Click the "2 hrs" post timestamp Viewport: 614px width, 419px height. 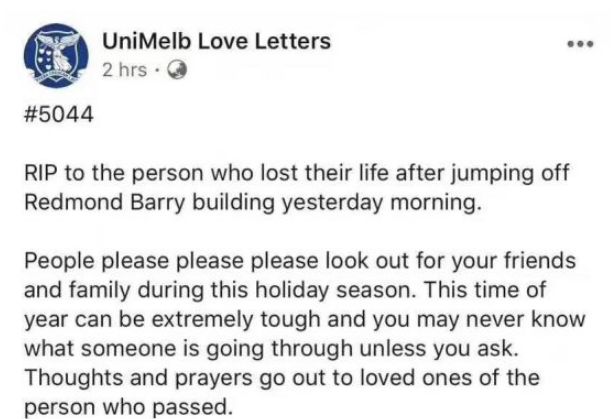(x=125, y=72)
